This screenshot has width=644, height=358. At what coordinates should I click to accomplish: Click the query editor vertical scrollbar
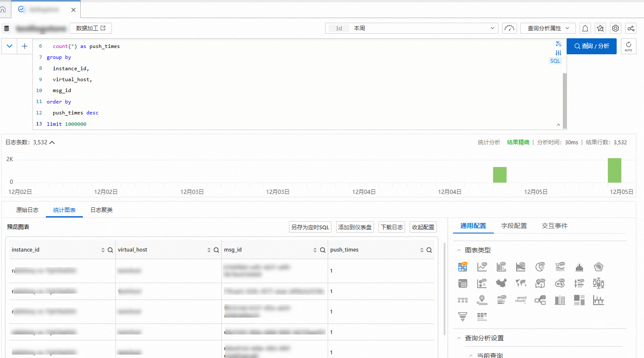564,100
